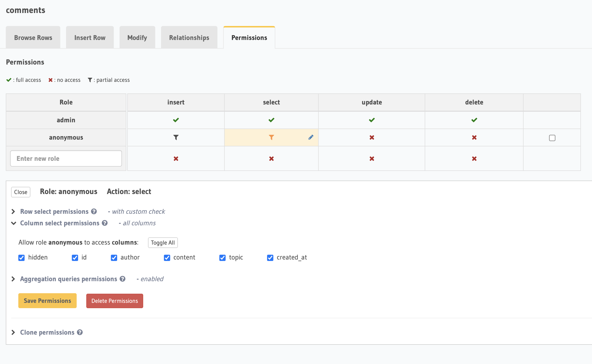
Task: Open anonymous insert partial-access filter icon
Action: pyautogui.click(x=176, y=137)
